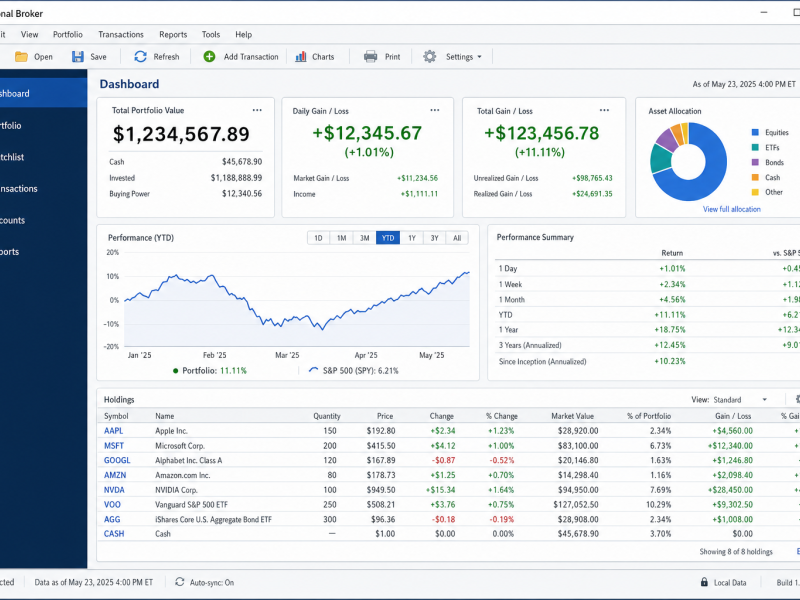Open the NVDA symbol link
The width and height of the screenshot is (800, 600).
tap(114, 490)
